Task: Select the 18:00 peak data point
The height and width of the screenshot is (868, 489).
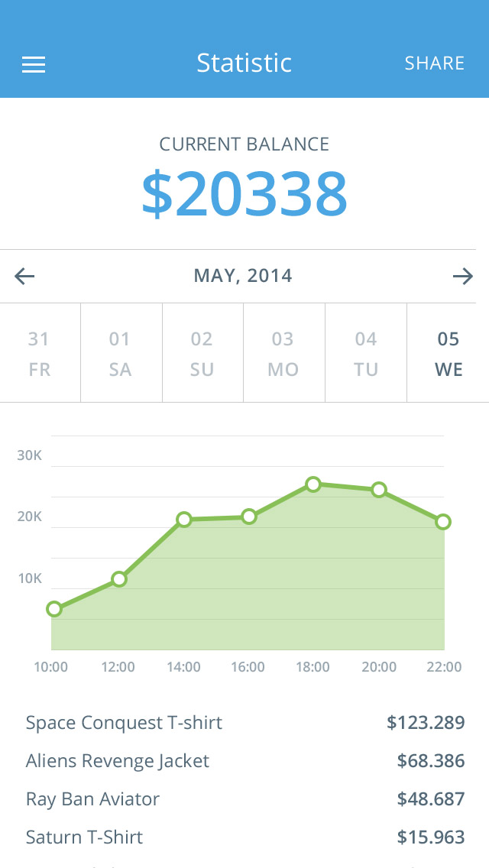Action: point(313,484)
